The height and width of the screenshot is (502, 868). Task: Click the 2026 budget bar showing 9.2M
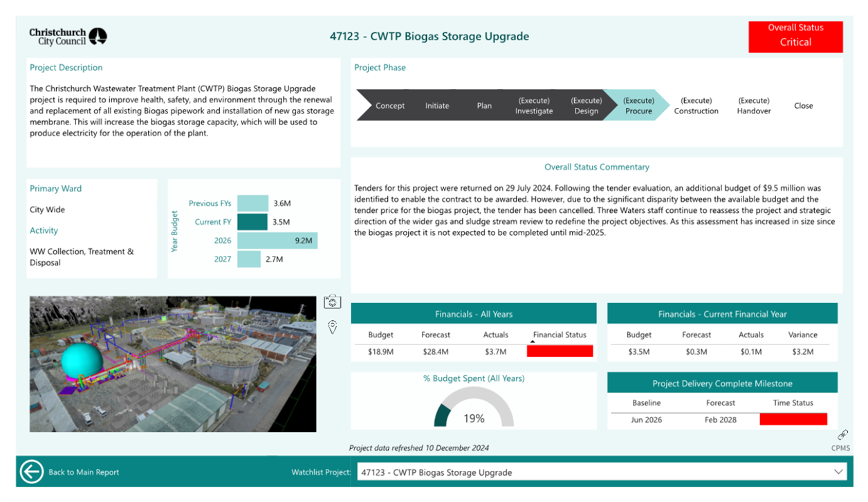pyautogui.click(x=277, y=241)
